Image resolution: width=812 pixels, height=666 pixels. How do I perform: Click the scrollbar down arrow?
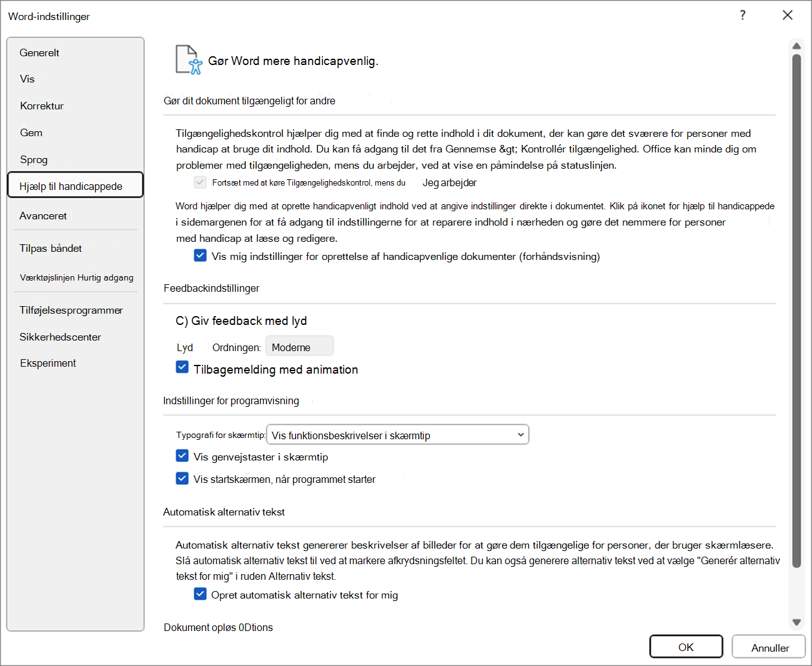pos(796,622)
